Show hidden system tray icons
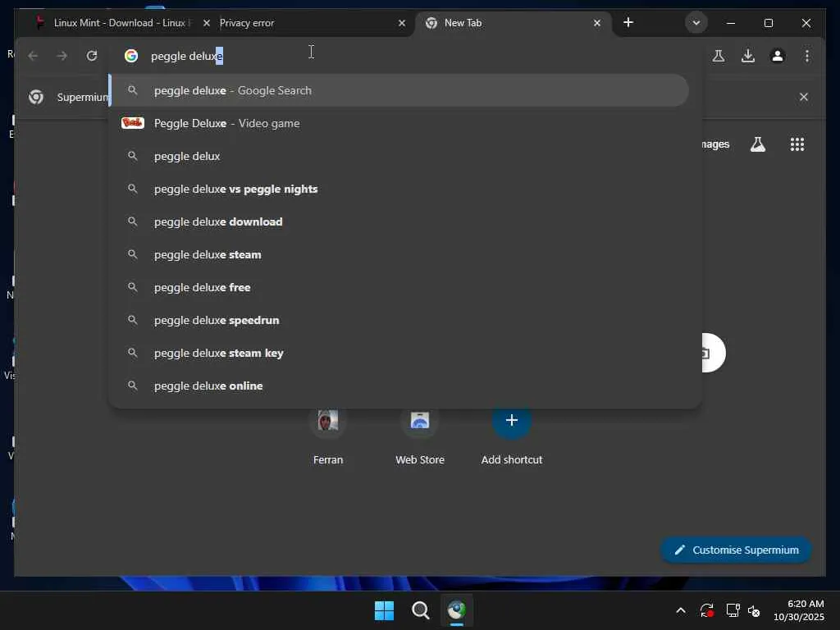Screen dimensions: 840x630 click(680, 610)
